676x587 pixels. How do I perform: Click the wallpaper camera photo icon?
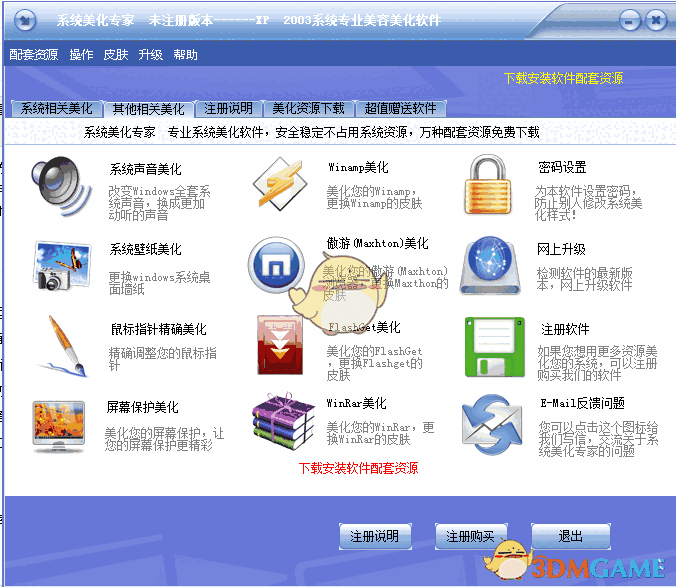62,266
